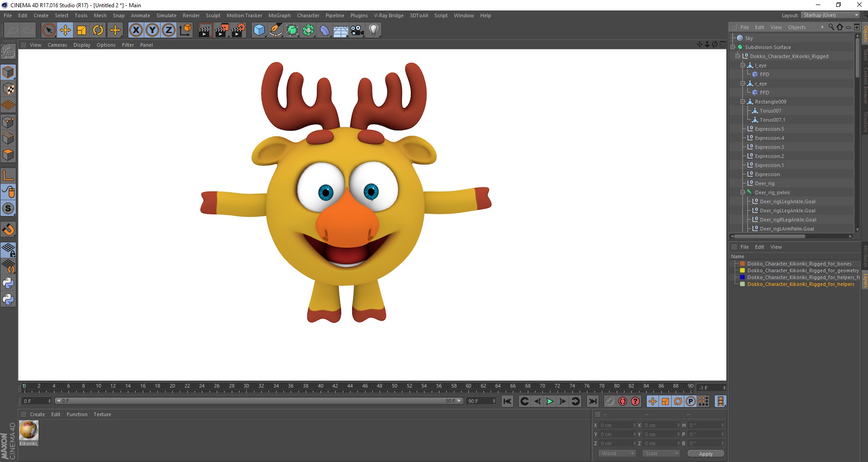Activate the Rotate tool
This screenshot has width=868, height=462.
coord(98,30)
